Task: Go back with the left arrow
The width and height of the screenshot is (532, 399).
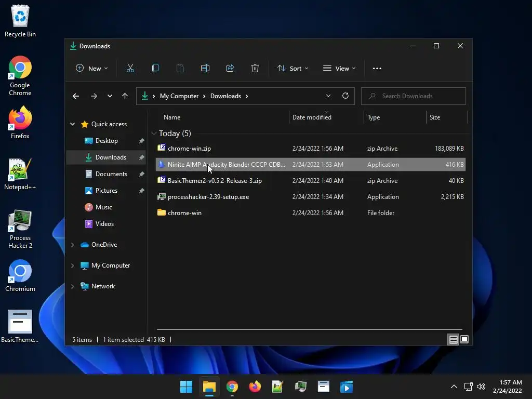Action: click(76, 96)
